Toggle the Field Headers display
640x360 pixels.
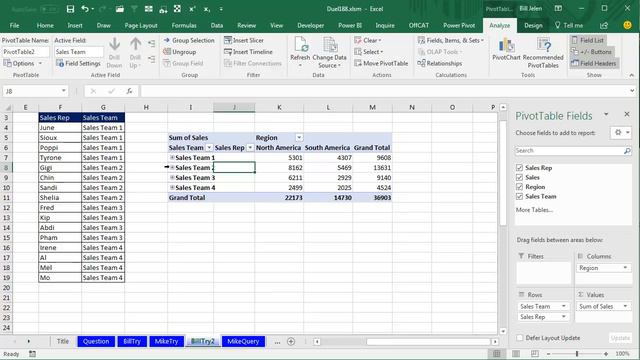pos(594,63)
